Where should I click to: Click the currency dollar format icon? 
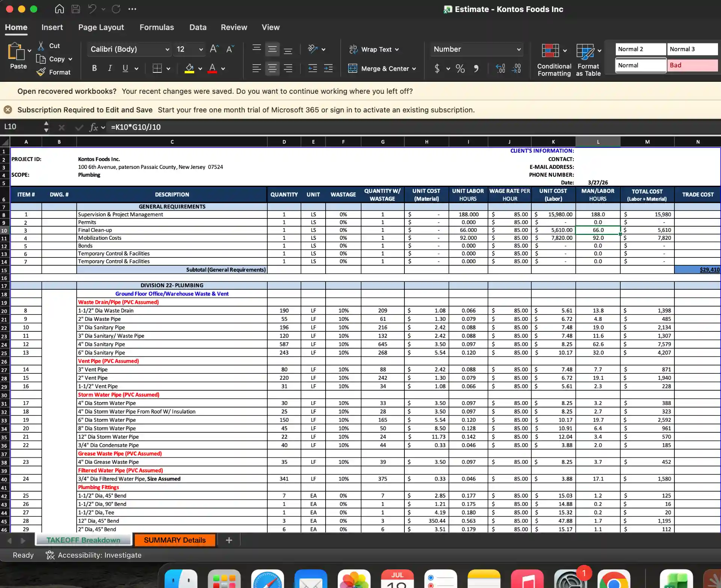click(x=437, y=68)
